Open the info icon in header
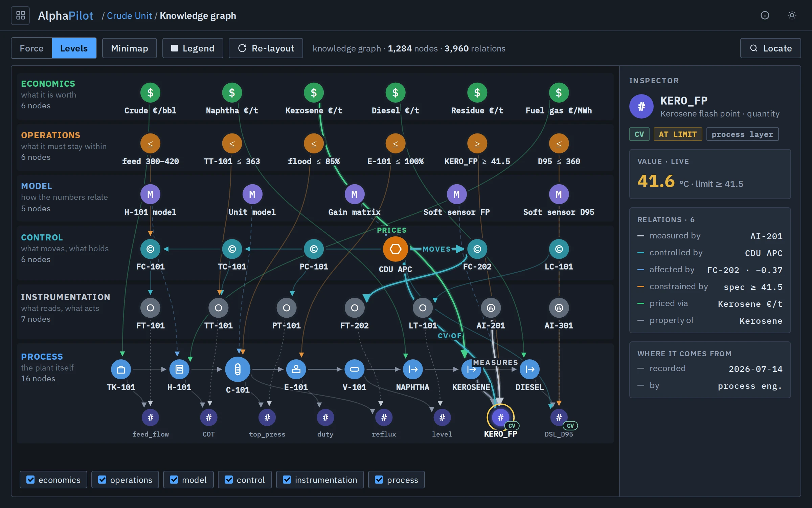This screenshot has width=812, height=508. click(x=765, y=16)
